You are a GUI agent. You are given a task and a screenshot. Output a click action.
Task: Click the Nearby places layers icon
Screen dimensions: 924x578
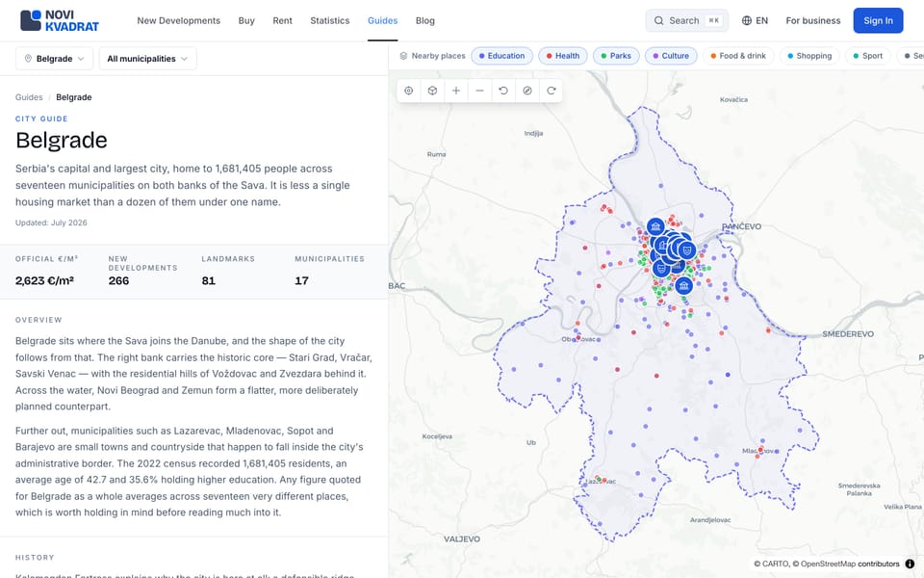click(403, 56)
